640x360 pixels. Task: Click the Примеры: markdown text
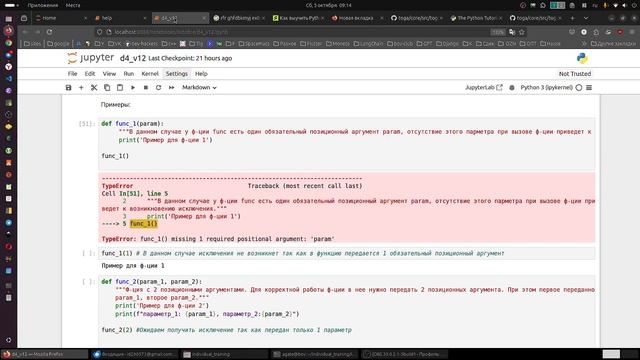[x=116, y=105]
